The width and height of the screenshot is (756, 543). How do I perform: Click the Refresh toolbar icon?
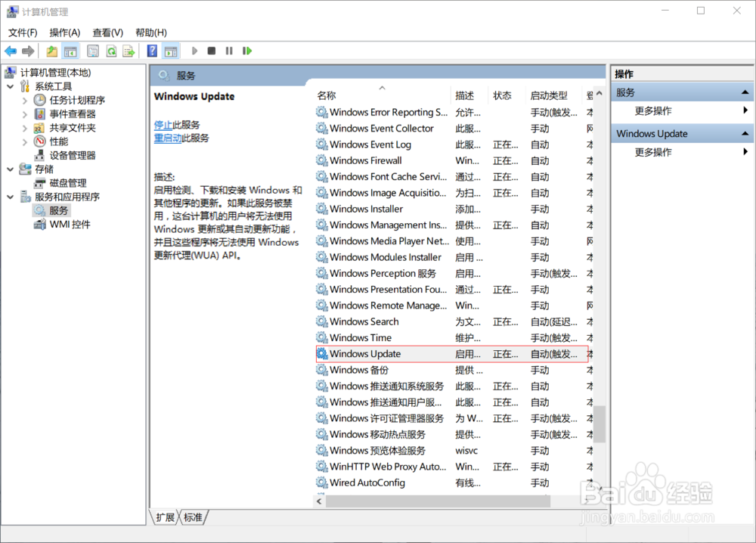111,51
